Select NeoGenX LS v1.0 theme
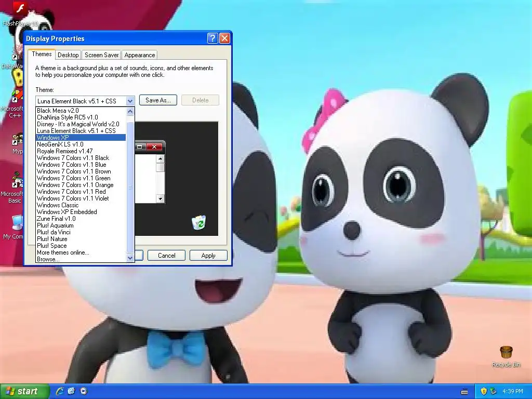532x399 pixels. coord(81,144)
